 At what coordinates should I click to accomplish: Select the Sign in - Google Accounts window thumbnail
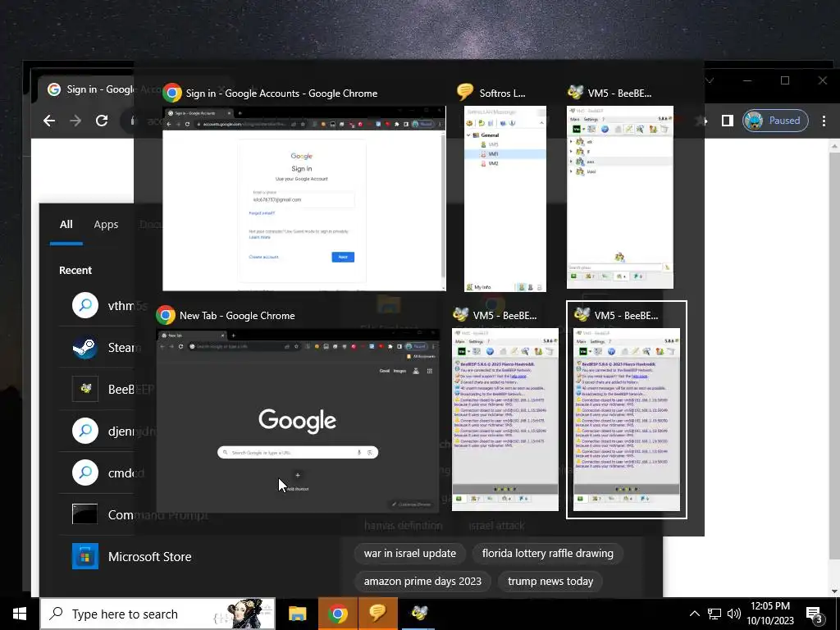coord(304,199)
